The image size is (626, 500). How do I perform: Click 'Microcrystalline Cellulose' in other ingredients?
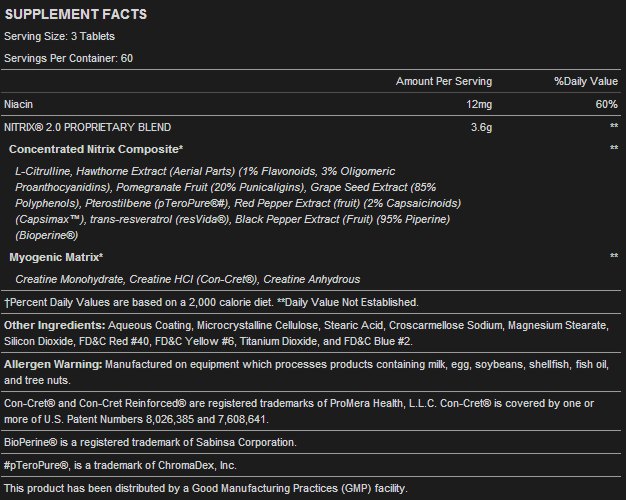point(258,325)
